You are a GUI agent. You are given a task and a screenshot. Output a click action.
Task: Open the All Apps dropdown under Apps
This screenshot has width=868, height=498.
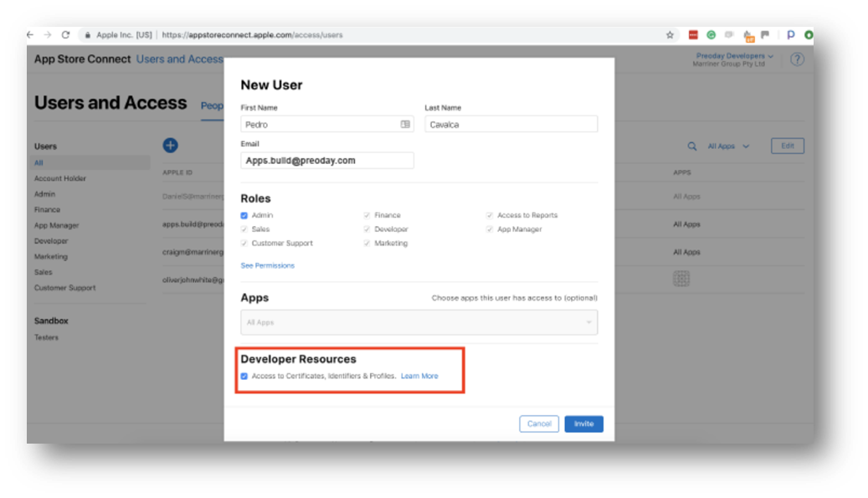(419, 322)
